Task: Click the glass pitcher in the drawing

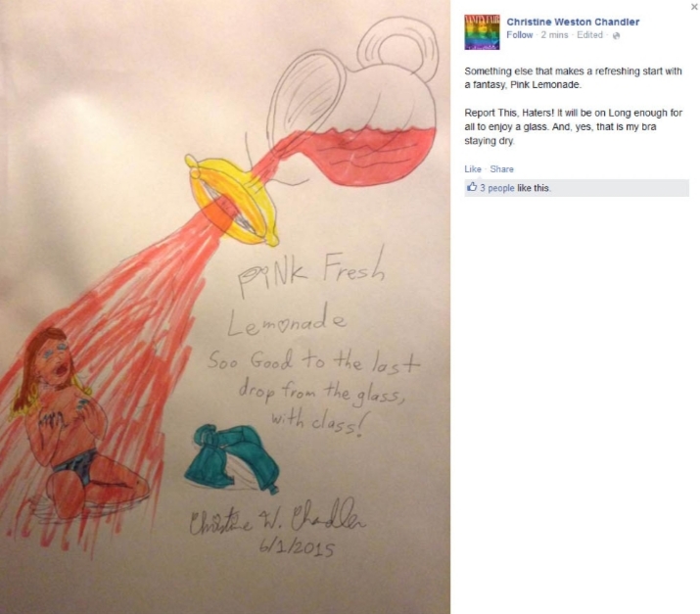Action: click(350, 104)
